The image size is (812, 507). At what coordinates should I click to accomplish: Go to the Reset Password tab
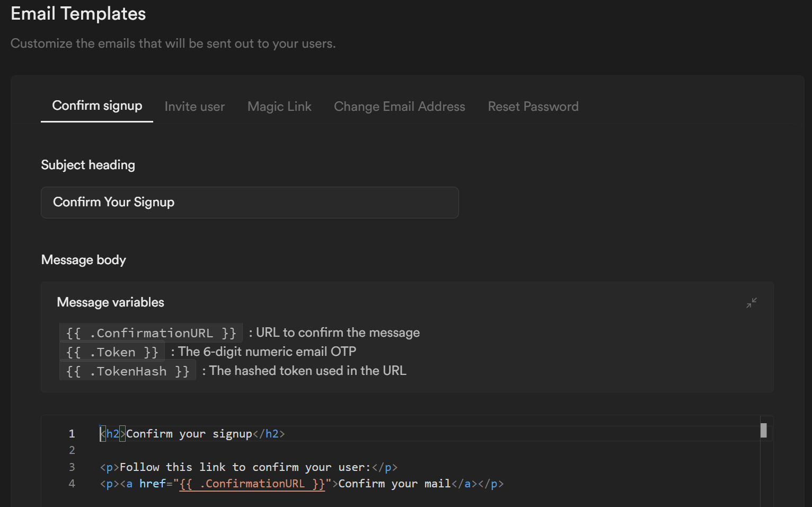coord(533,107)
